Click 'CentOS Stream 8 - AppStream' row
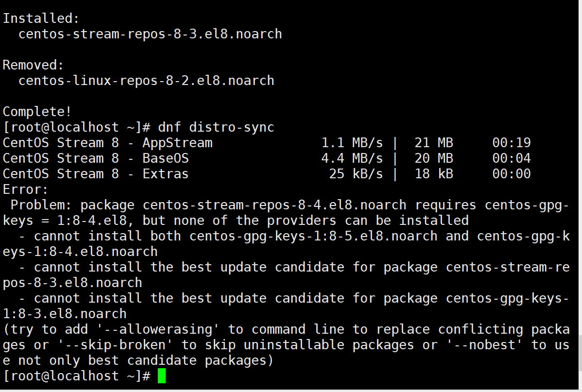This screenshot has height=392, width=582. [267, 142]
